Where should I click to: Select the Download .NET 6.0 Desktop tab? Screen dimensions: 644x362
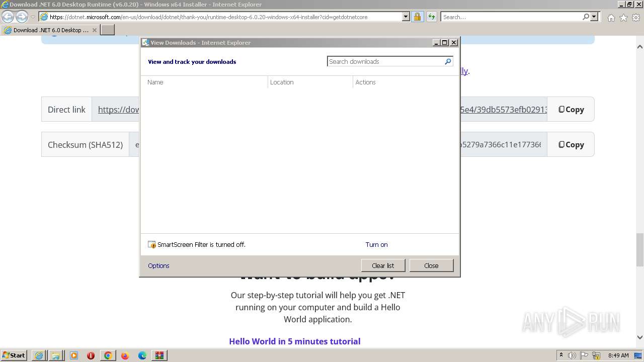pyautogui.click(x=50, y=30)
